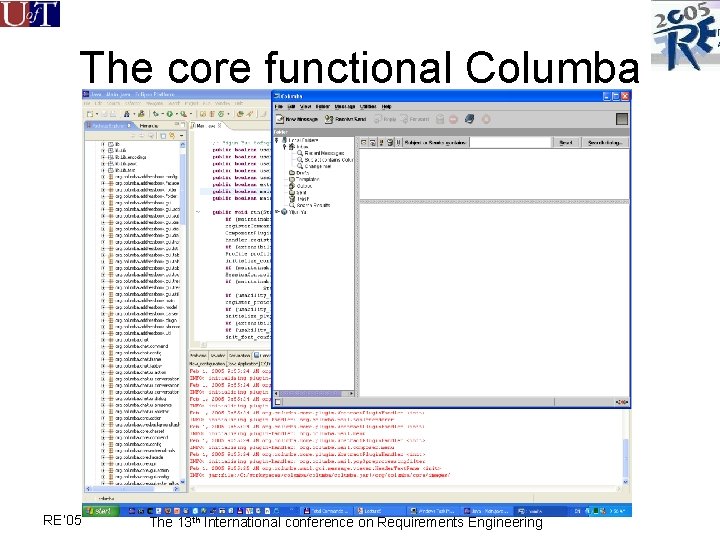
Task: Click the throbber icon at Columba toolbar right
Action: tap(621, 119)
